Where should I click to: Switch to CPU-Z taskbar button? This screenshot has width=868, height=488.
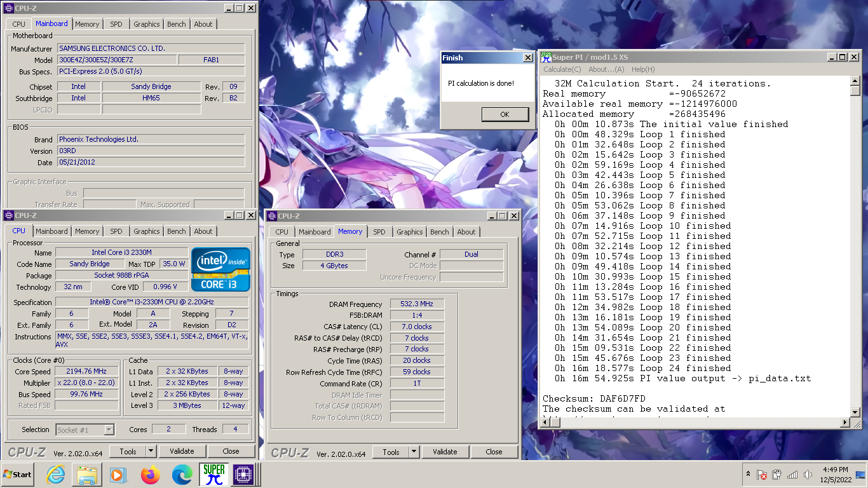click(x=243, y=475)
